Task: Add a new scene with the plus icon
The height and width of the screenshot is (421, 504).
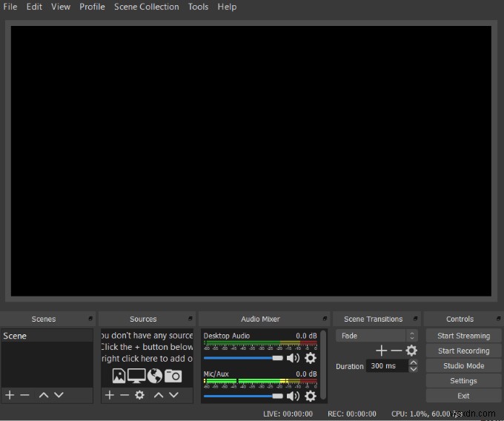Action: (x=10, y=395)
